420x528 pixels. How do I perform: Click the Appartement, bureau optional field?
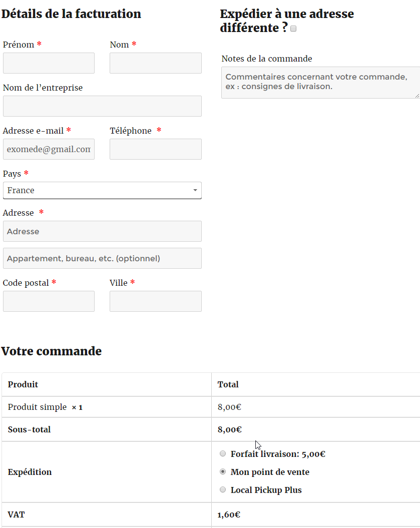(x=102, y=258)
